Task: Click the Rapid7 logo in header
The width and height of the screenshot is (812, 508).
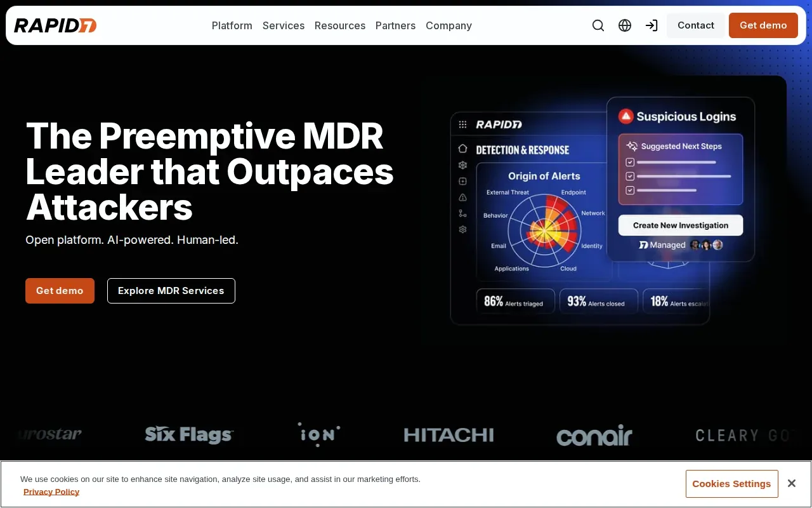Action: (55, 25)
